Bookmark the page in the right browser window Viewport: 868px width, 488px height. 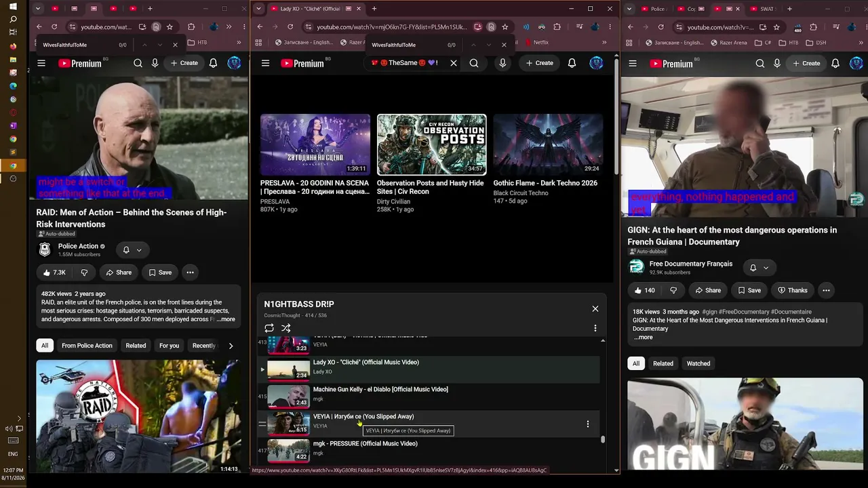pyautogui.click(x=776, y=27)
